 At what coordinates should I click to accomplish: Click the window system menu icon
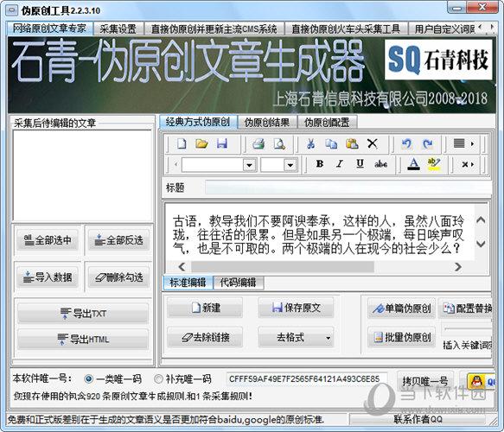12,10
